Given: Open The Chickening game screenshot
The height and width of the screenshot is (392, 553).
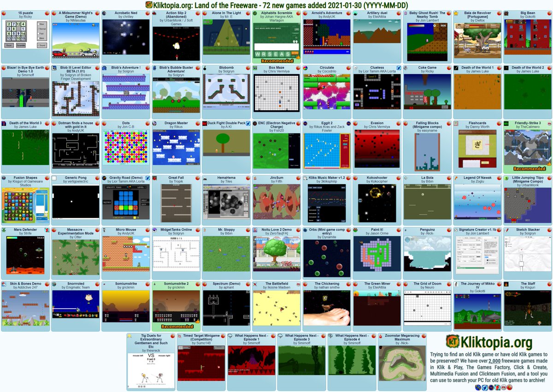Looking at the screenshot, I should click(x=327, y=308).
